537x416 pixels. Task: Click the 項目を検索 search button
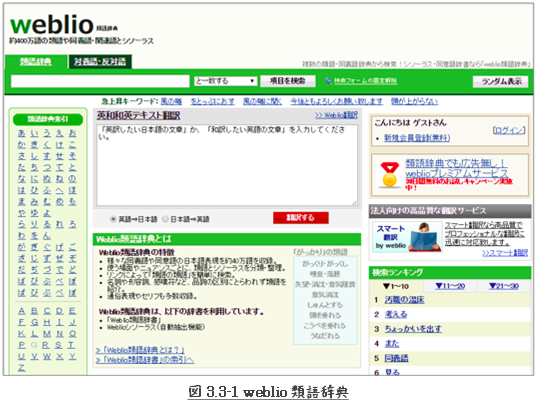tap(288, 81)
